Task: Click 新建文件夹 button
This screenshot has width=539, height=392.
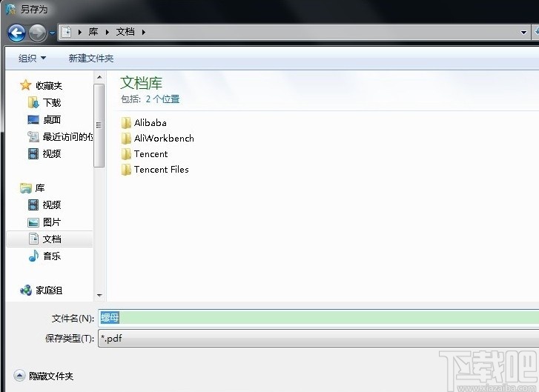Action: coord(91,59)
